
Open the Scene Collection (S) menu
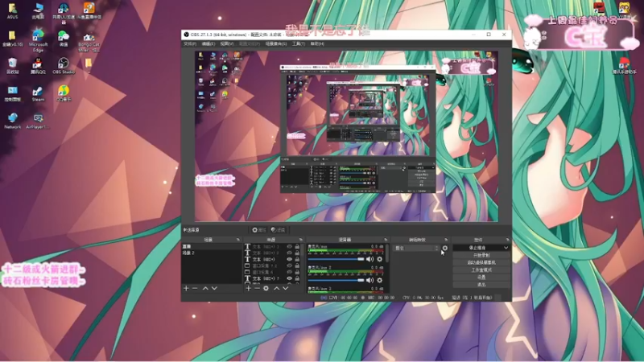coord(276,43)
